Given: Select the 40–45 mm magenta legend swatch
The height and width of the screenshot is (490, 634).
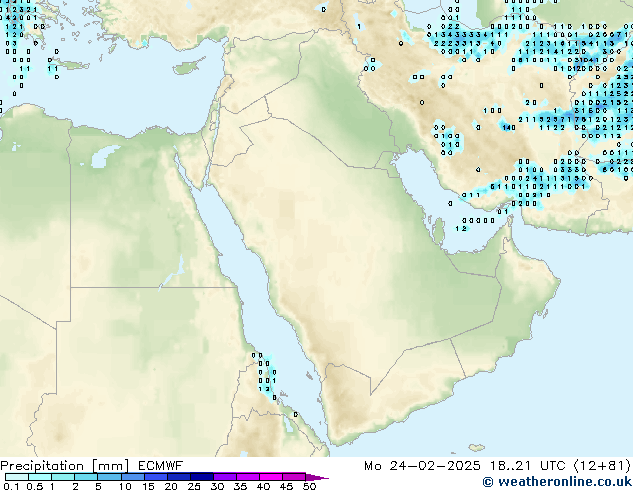Looking at the screenshot, I should pos(271,477).
